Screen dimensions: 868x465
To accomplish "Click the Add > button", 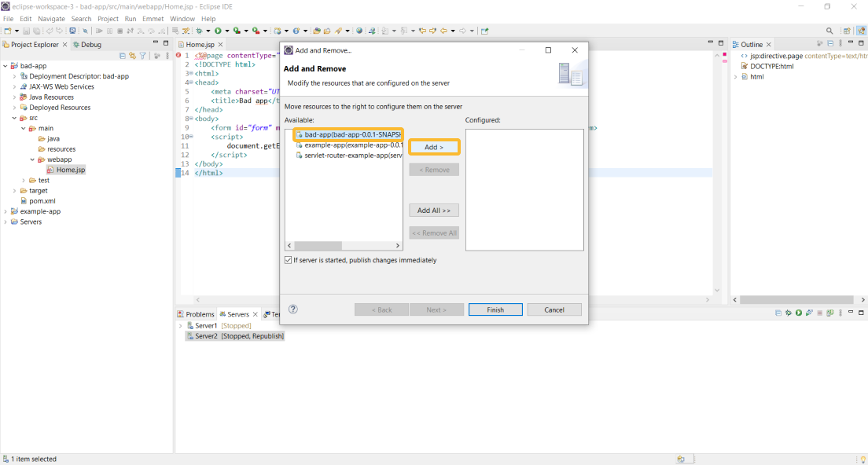I will (x=434, y=147).
